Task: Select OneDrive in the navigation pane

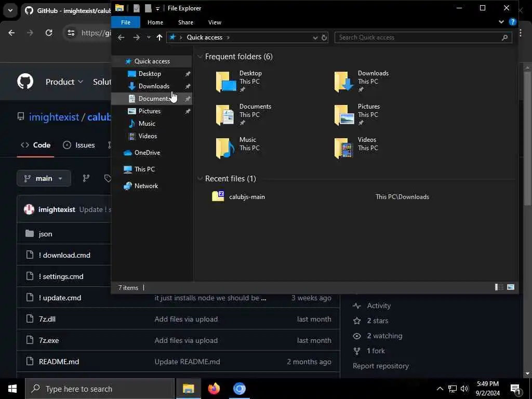Action: [x=147, y=153]
